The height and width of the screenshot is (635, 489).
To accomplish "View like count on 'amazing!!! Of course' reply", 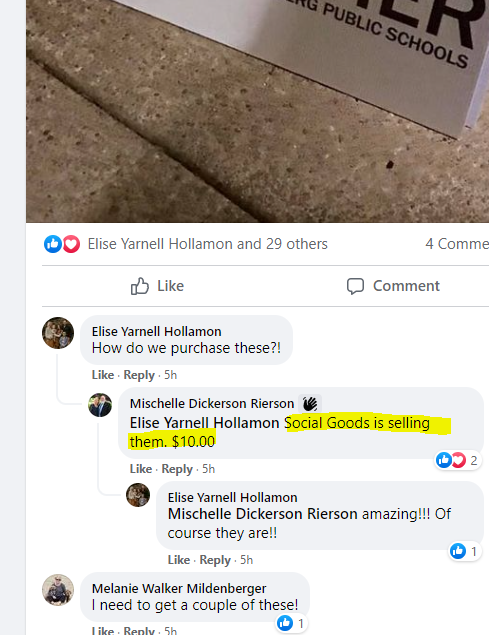I will pyautogui.click(x=465, y=551).
